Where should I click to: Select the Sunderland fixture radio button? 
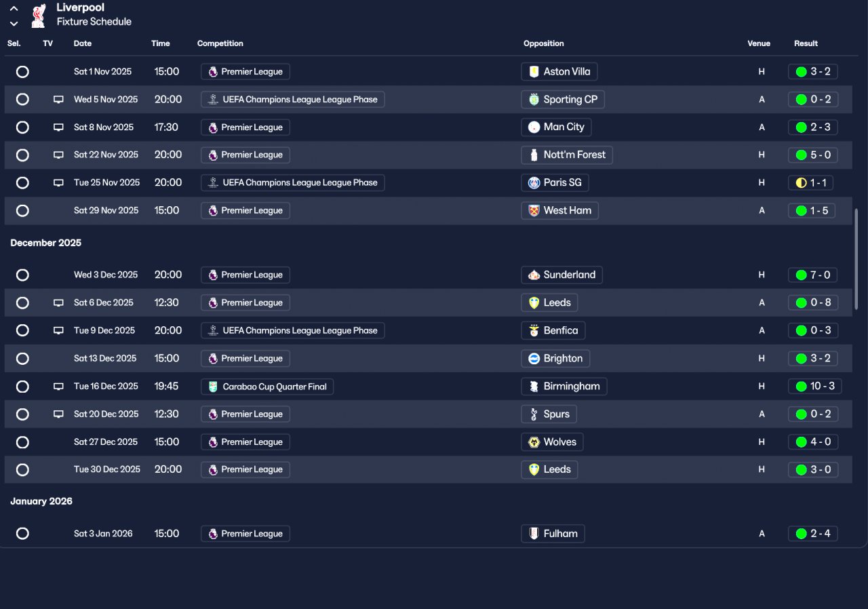click(x=22, y=275)
